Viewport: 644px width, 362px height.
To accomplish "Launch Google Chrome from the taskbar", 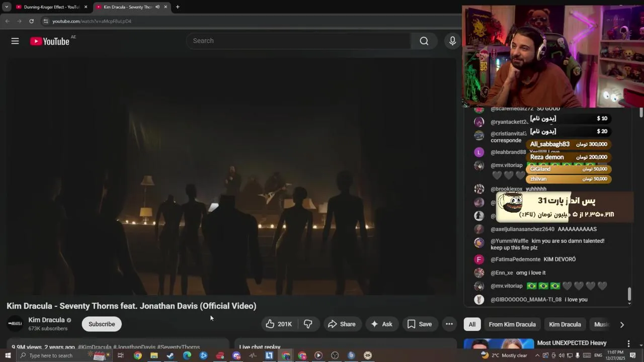I will coord(137,355).
